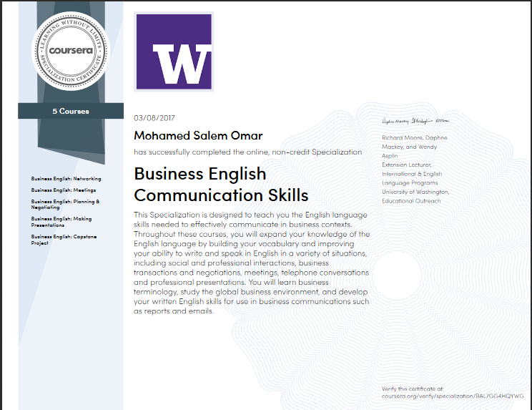Select course 'Business English: Meetings'

(x=64, y=190)
